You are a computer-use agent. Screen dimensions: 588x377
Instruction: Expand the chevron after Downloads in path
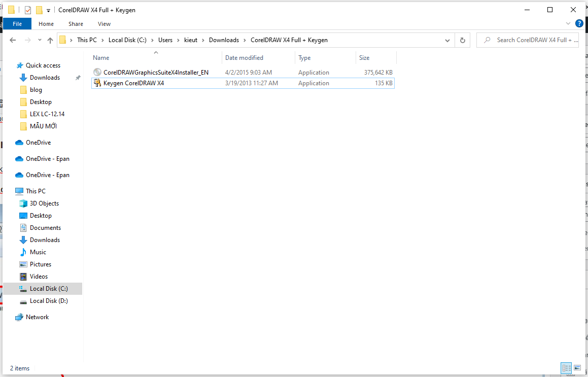pyautogui.click(x=245, y=40)
